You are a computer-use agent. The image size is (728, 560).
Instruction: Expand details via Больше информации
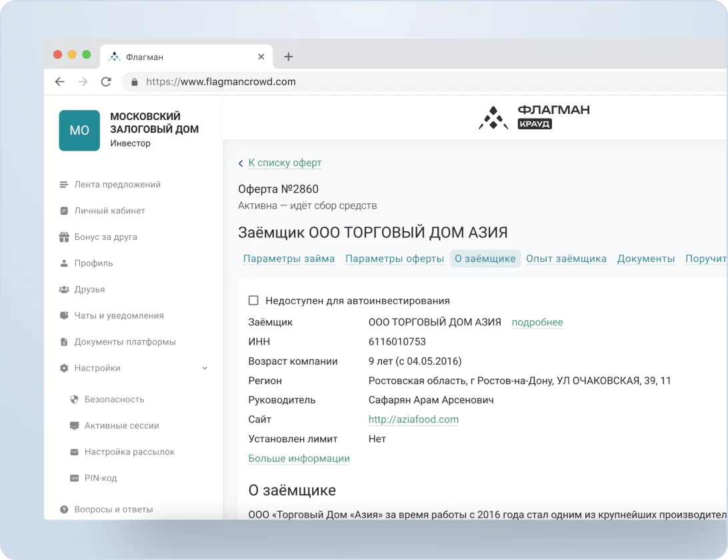point(299,459)
